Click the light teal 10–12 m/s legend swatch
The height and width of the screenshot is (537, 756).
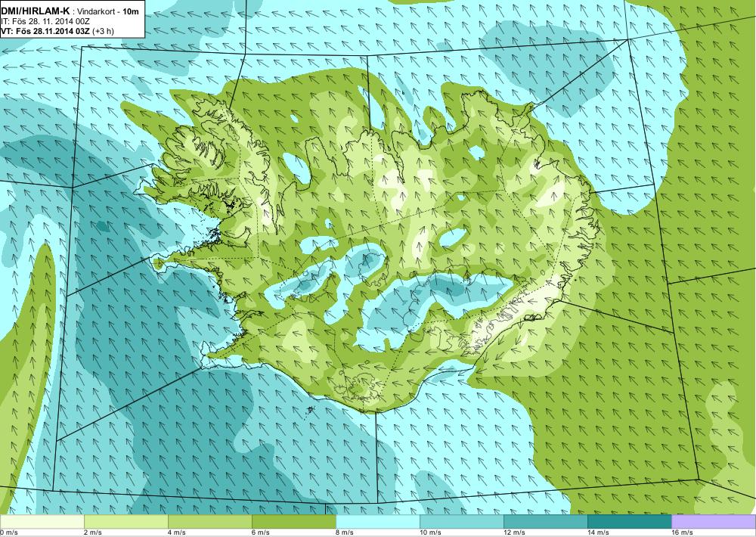click(x=461, y=522)
